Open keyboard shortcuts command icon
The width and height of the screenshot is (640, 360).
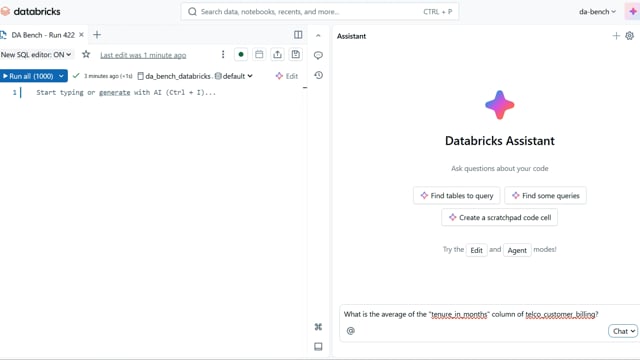(318, 327)
